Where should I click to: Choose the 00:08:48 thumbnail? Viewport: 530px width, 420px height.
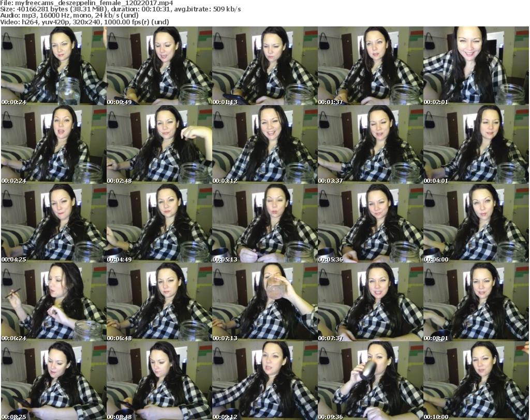coord(159,381)
